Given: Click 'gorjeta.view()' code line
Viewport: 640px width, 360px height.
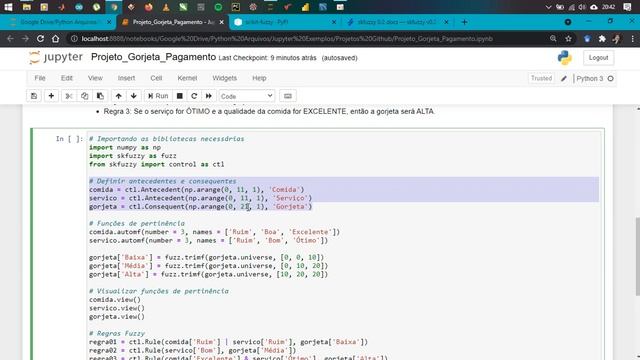Looking at the screenshot, I should [x=117, y=316].
